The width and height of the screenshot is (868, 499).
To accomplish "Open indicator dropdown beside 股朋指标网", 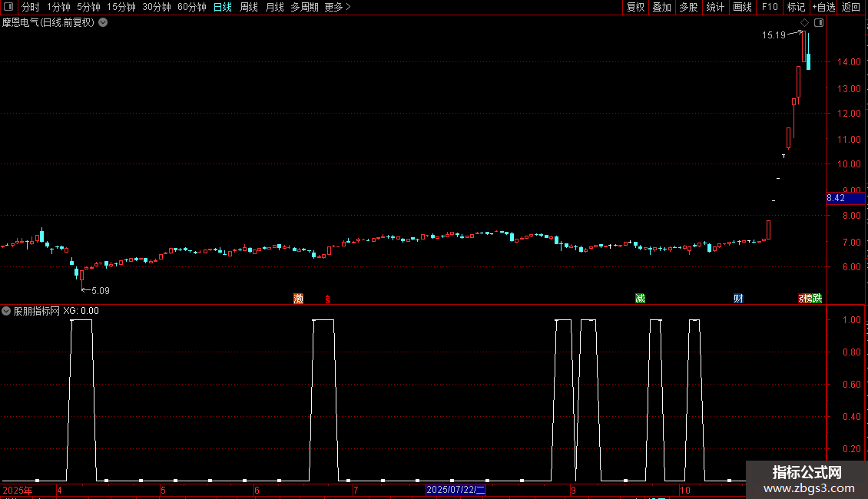I will [x=6, y=311].
